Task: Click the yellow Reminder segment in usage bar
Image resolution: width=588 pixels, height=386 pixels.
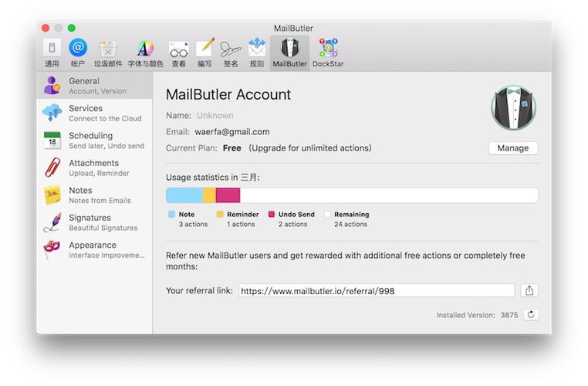Action: pyautogui.click(x=209, y=195)
